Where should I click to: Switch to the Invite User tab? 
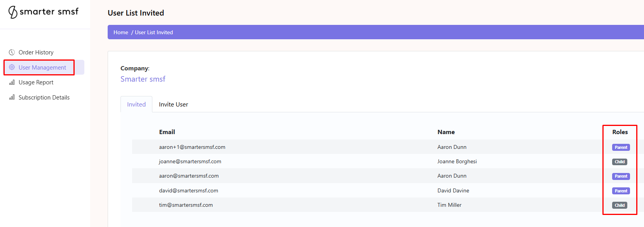(x=173, y=104)
